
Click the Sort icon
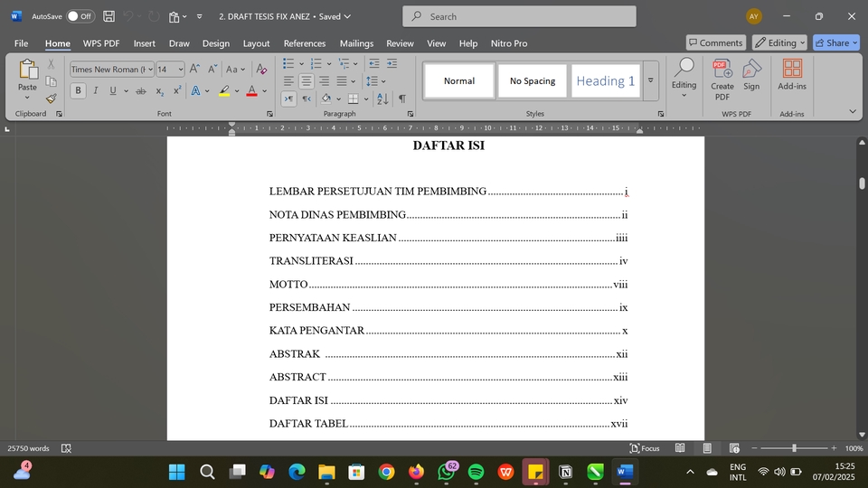click(382, 99)
